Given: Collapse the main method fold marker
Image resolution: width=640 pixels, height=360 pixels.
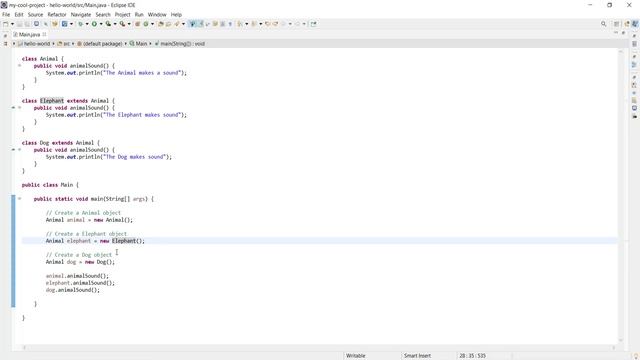Looking at the screenshot, I should (19, 199).
